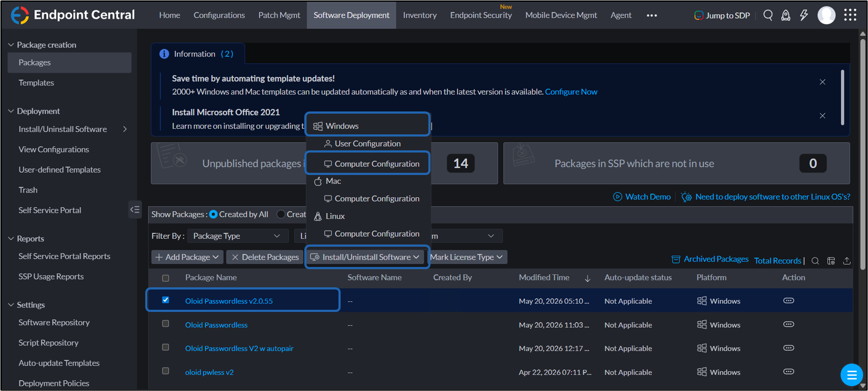Collapse the sidebar with the toggle icon
The width and height of the screenshot is (868, 391).
click(135, 210)
